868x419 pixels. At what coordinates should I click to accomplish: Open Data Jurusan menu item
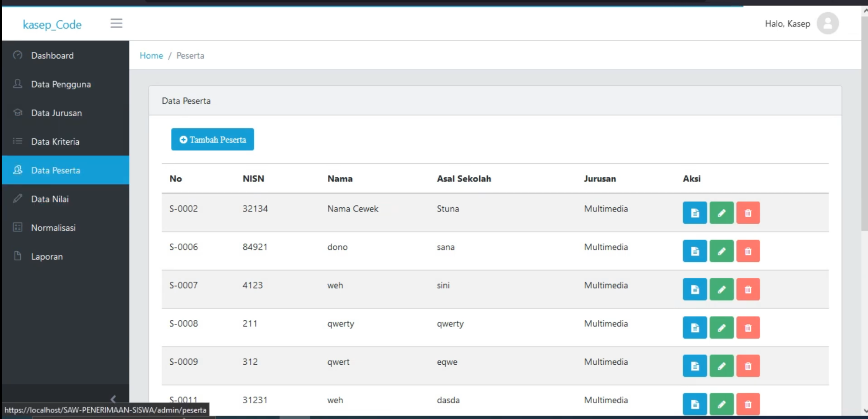(x=65, y=113)
